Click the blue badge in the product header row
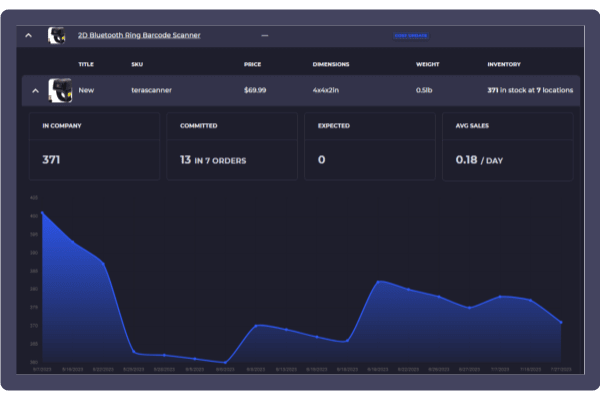 pos(411,36)
